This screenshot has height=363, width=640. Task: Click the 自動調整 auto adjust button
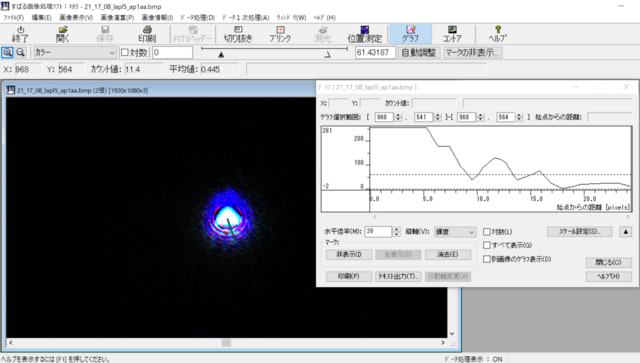[419, 52]
